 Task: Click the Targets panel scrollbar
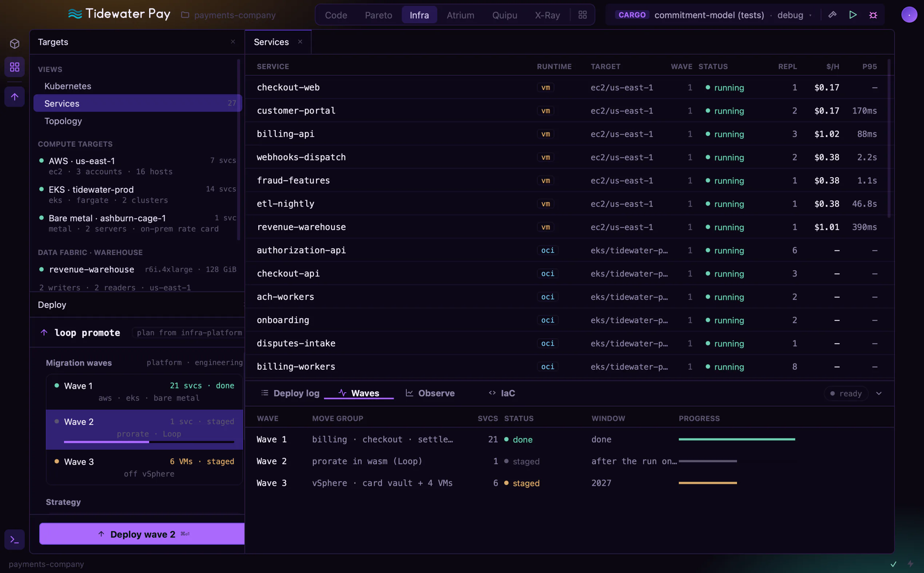pyautogui.click(x=238, y=150)
